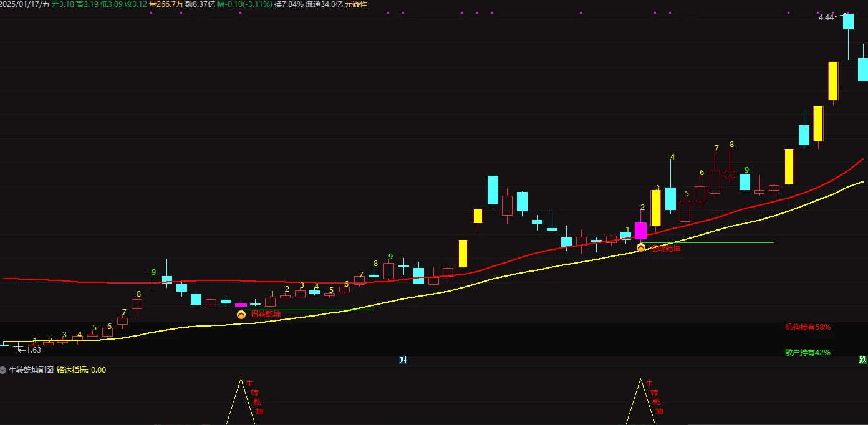Select the large magenta candlestick
868x425 pixels.
640,231
